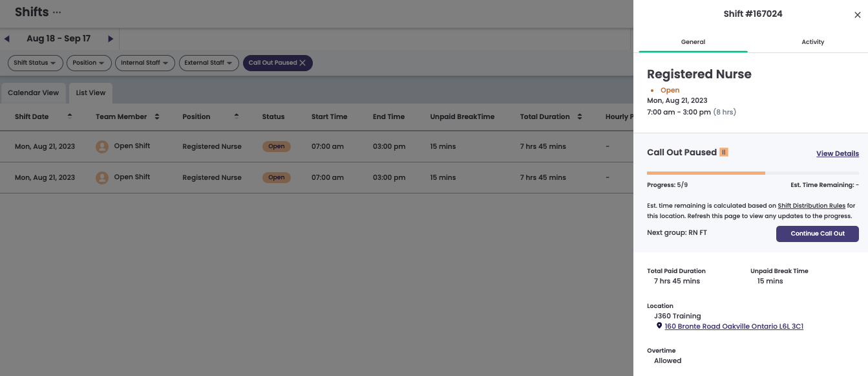Screen dimensions: 868x376
Task: Switch to the Activity tab
Action: pos(812,42)
